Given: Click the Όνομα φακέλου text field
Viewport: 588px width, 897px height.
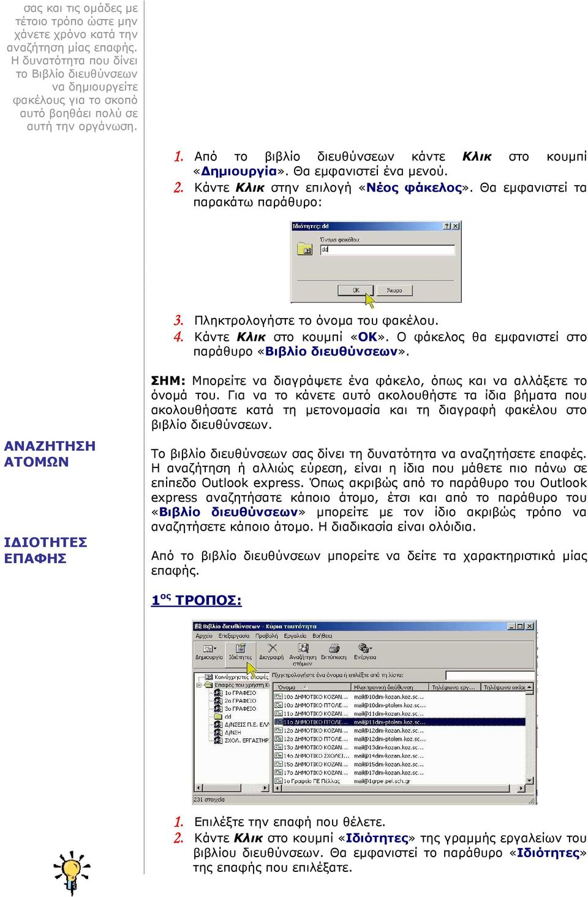Looking at the screenshot, I should pyautogui.click(x=387, y=250).
